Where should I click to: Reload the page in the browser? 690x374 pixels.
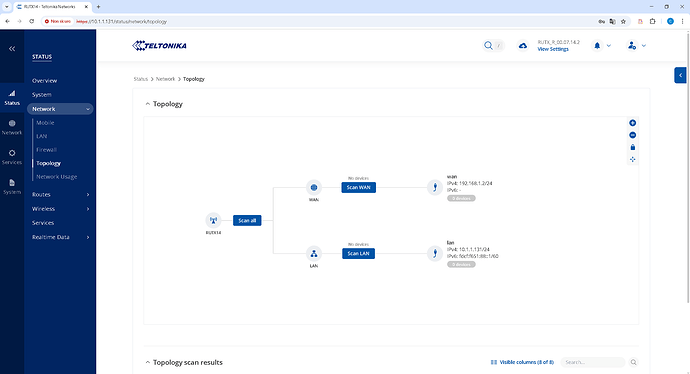click(x=32, y=21)
